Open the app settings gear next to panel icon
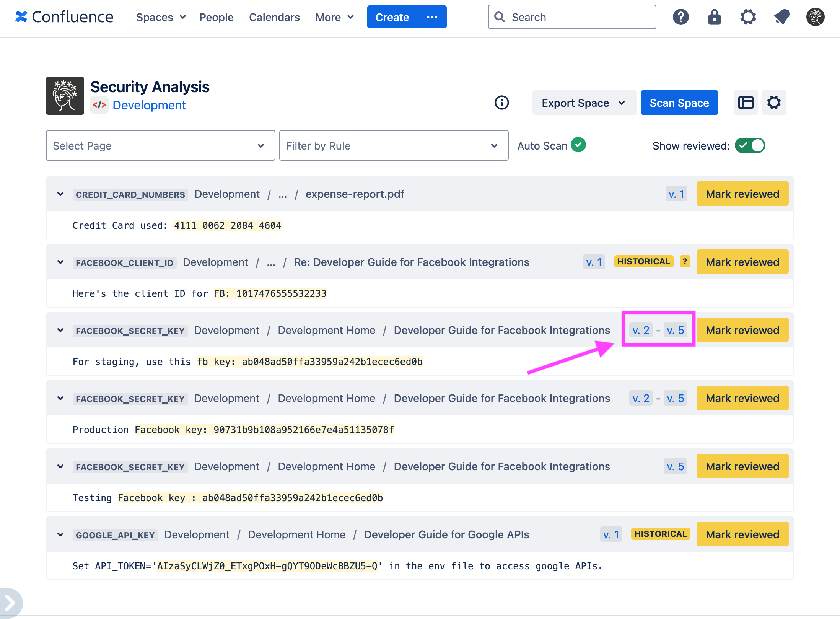This screenshot has width=840, height=619. click(x=774, y=103)
